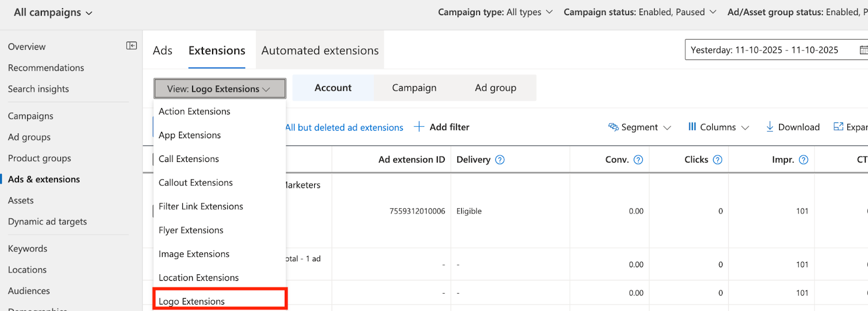Switch to the Automated extensions tab
The height and width of the screenshot is (311, 868).
click(320, 50)
